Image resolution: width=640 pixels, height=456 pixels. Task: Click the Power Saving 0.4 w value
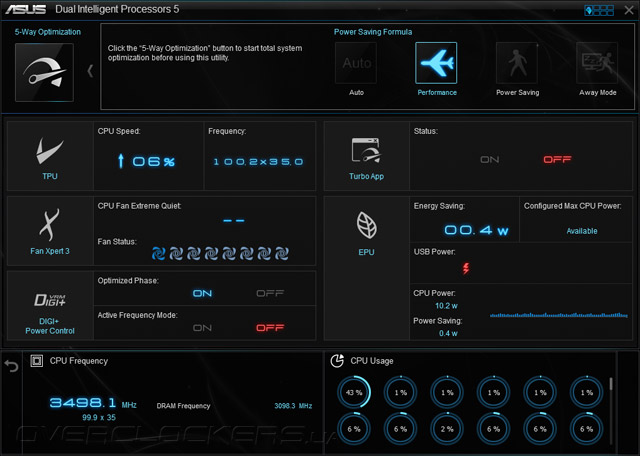tap(448, 333)
